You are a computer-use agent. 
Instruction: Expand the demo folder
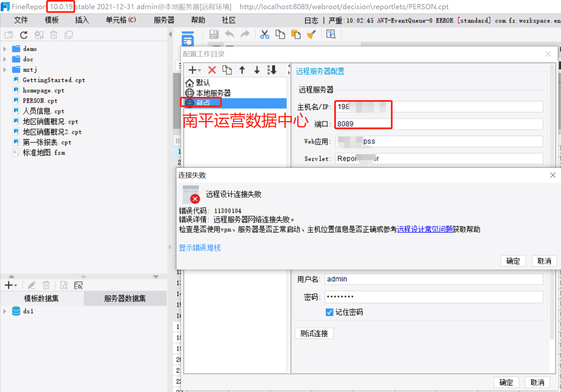(5, 49)
